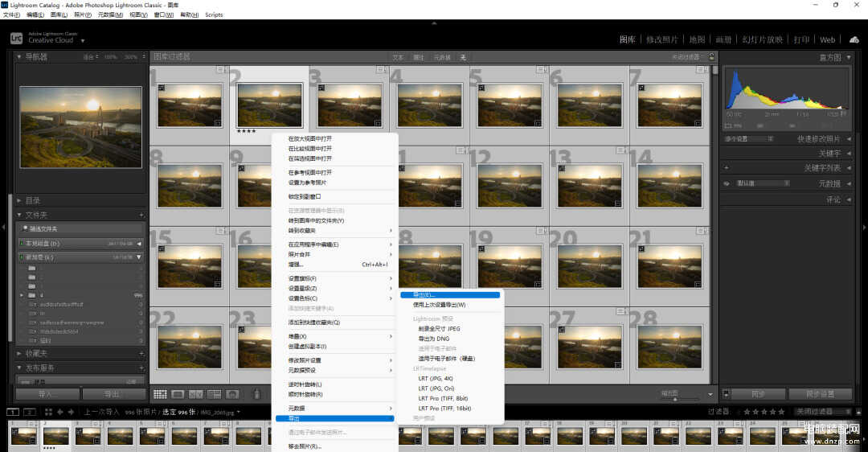
Task: Switch to the 修改照片 Develop module
Action: click(x=661, y=40)
